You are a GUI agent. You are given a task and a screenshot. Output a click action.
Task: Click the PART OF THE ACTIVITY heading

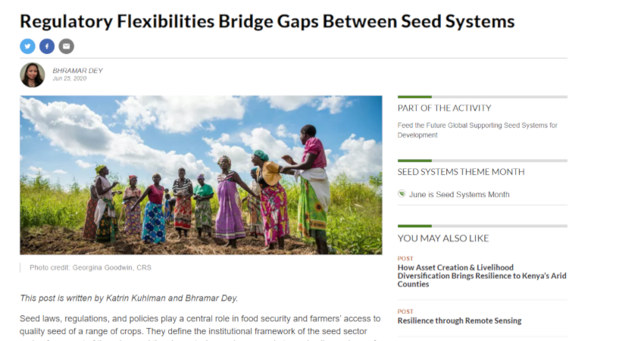tap(444, 108)
